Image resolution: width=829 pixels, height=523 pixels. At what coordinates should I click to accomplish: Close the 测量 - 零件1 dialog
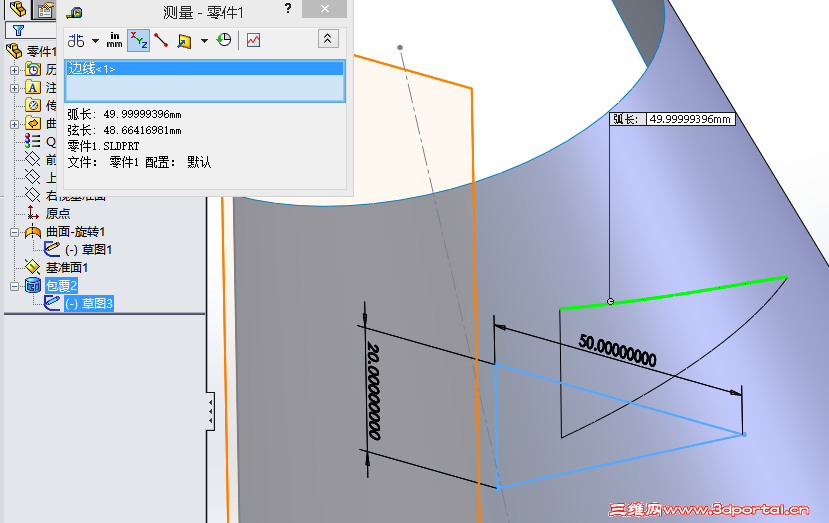pos(325,8)
